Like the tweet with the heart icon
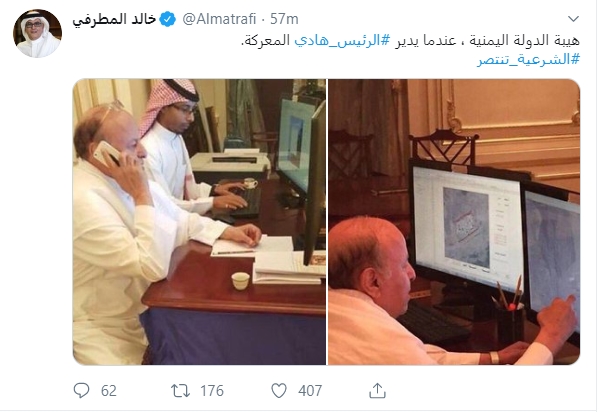Viewport: 600px width, 412px height. coord(279,391)
